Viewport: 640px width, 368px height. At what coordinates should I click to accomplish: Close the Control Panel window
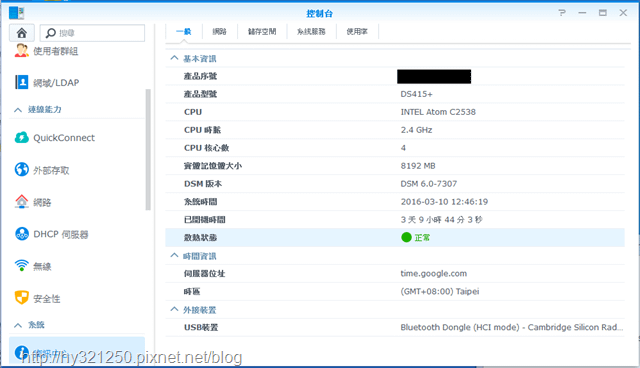pyautogui.click(x=623, y=13)
